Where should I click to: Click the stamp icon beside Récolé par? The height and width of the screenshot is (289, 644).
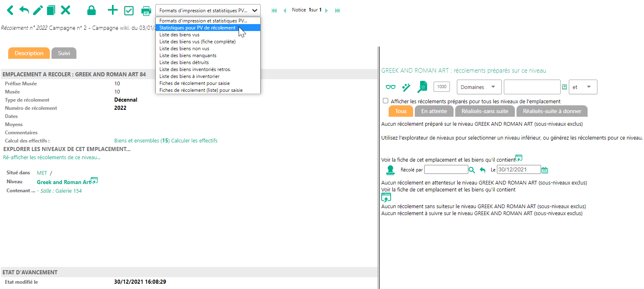click(390, 170)
